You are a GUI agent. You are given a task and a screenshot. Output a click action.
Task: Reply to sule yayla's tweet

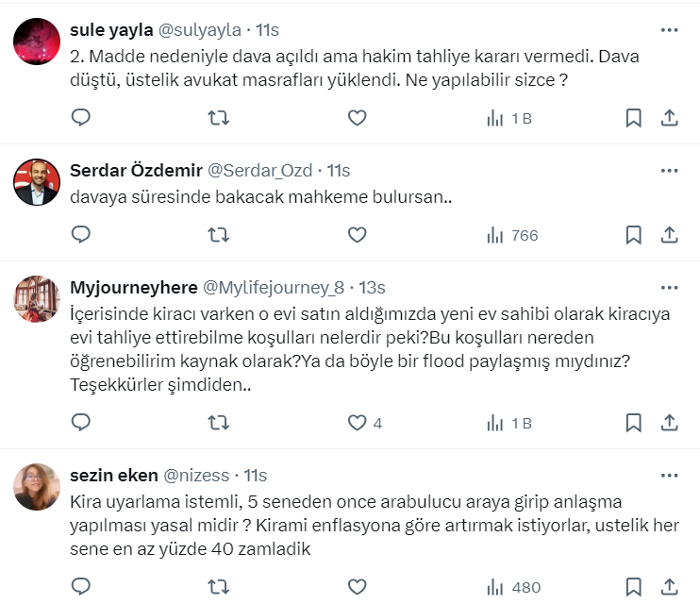pyautogui.click(x=81, y=118)
